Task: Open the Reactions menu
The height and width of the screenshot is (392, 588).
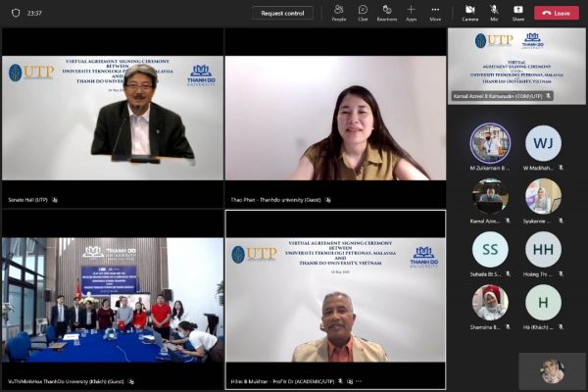Action: pos(386,12)
